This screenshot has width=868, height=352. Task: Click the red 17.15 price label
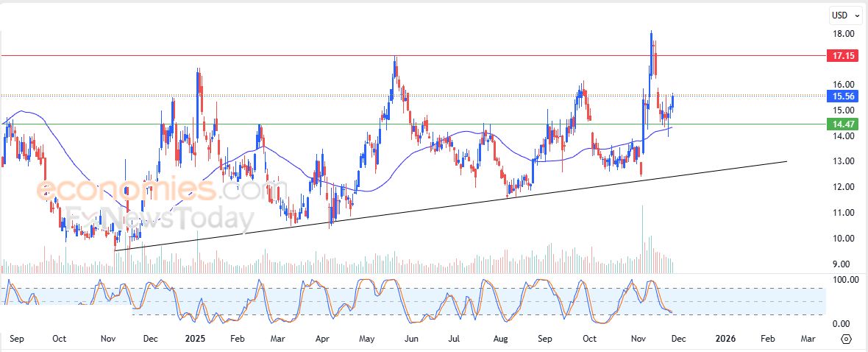[842, 56]
